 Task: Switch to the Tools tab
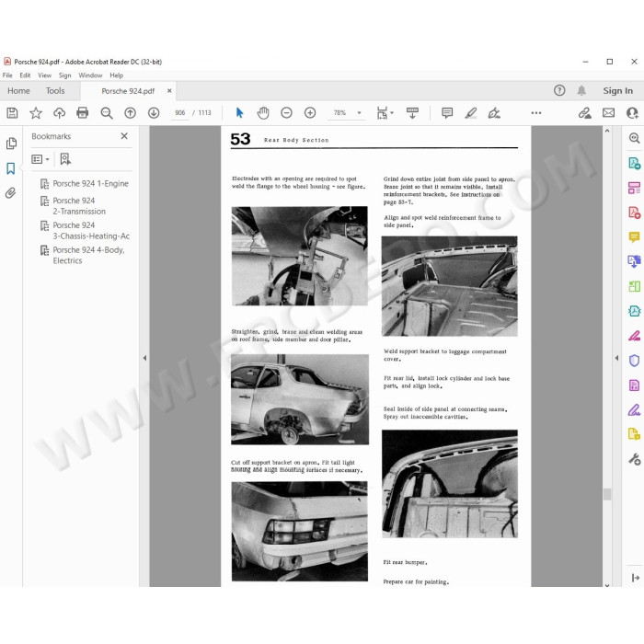55,91
